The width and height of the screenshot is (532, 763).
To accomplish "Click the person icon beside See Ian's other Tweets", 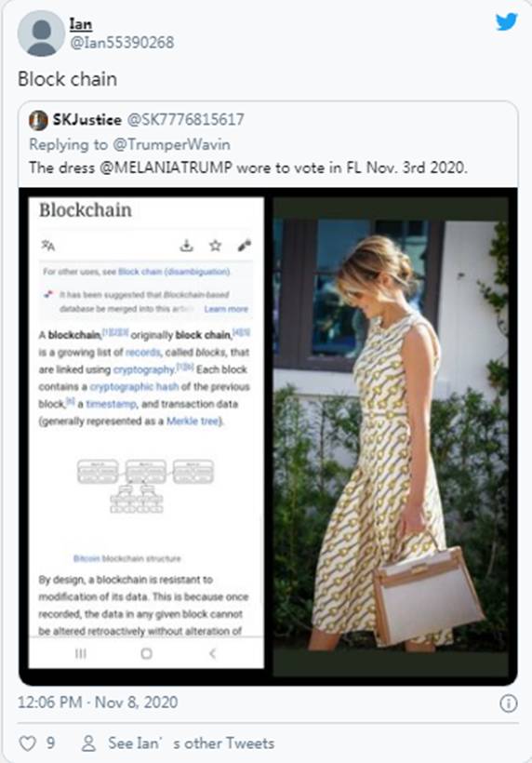I will (88, 743).
